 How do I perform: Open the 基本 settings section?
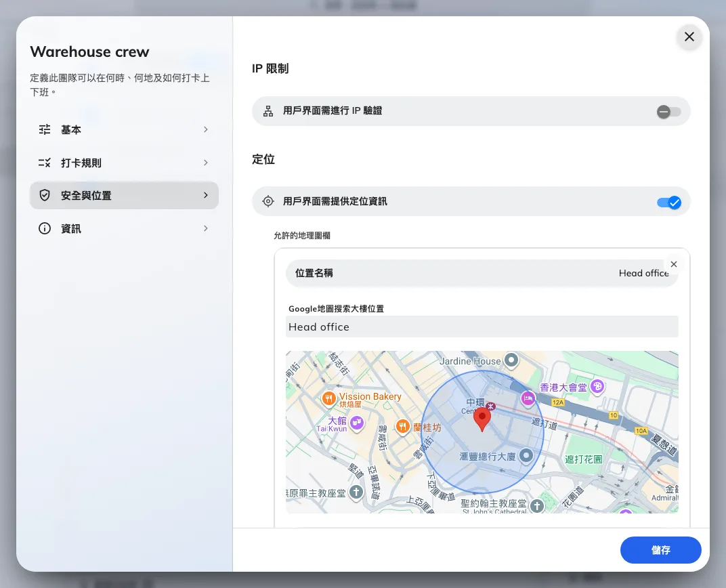[124, 129]
